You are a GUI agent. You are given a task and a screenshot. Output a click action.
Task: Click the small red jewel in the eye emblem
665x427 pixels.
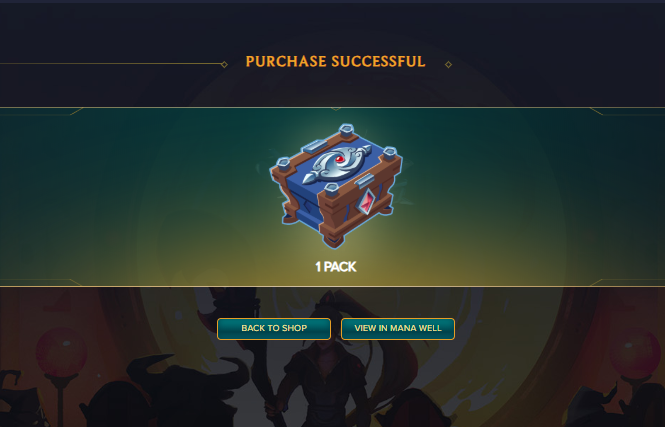point(340,159)
